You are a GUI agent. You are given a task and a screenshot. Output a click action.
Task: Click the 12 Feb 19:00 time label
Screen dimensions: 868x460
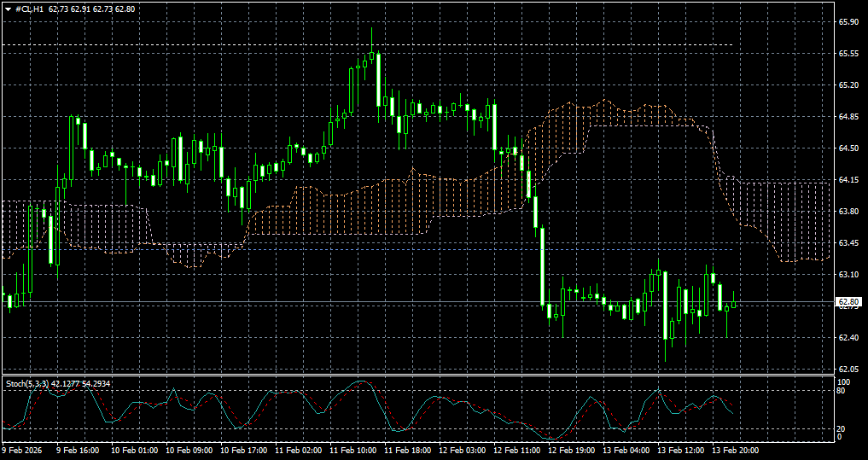pos(572,451)
